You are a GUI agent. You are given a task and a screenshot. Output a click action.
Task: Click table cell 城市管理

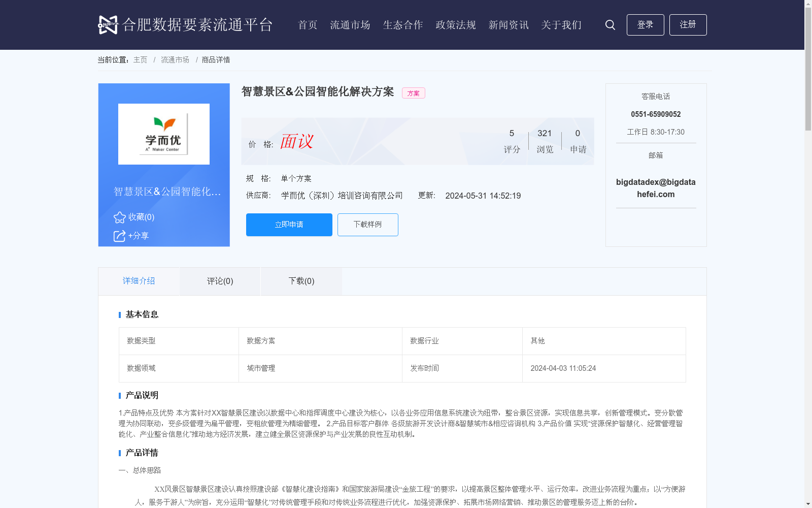pos(320,368)
